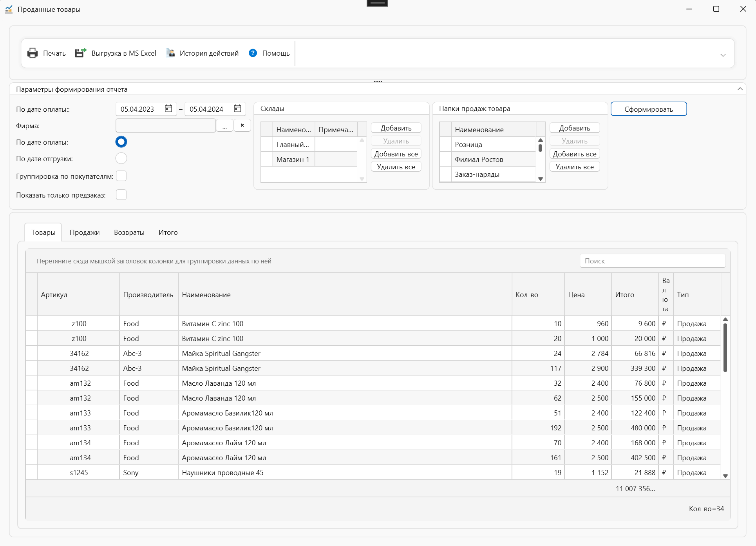756x546 pixels.
Task: Click 'Добавить все' in the sales folders section
Action: pyautogui.click(x=575, y=154)
